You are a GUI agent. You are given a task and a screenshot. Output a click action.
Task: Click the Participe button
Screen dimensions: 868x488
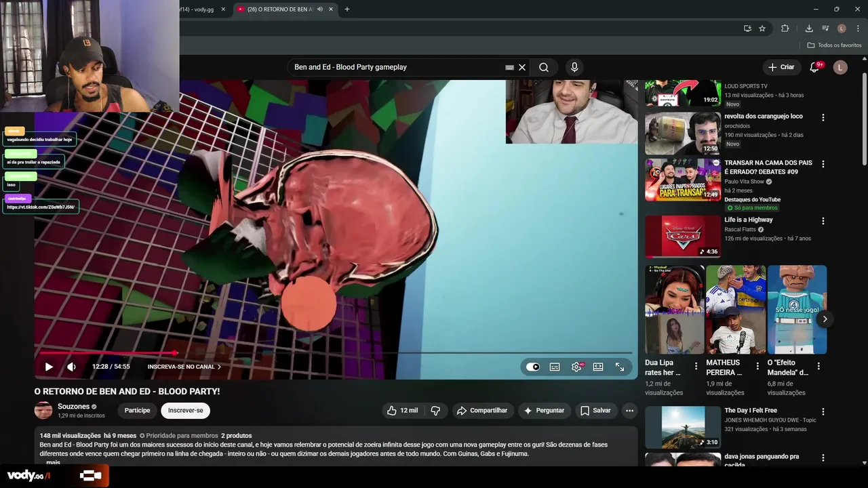pyautogui.click(x=137, y=410)
